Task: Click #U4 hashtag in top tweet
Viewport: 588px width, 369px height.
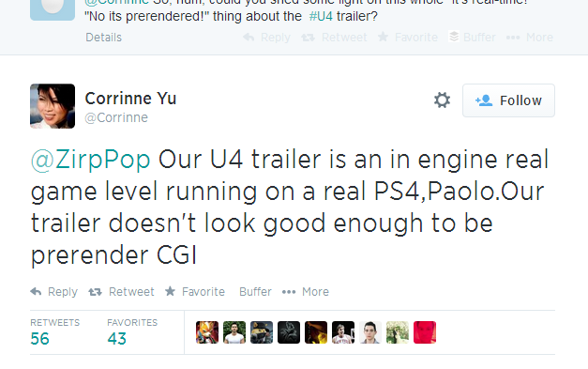Action: click(321, 17)
